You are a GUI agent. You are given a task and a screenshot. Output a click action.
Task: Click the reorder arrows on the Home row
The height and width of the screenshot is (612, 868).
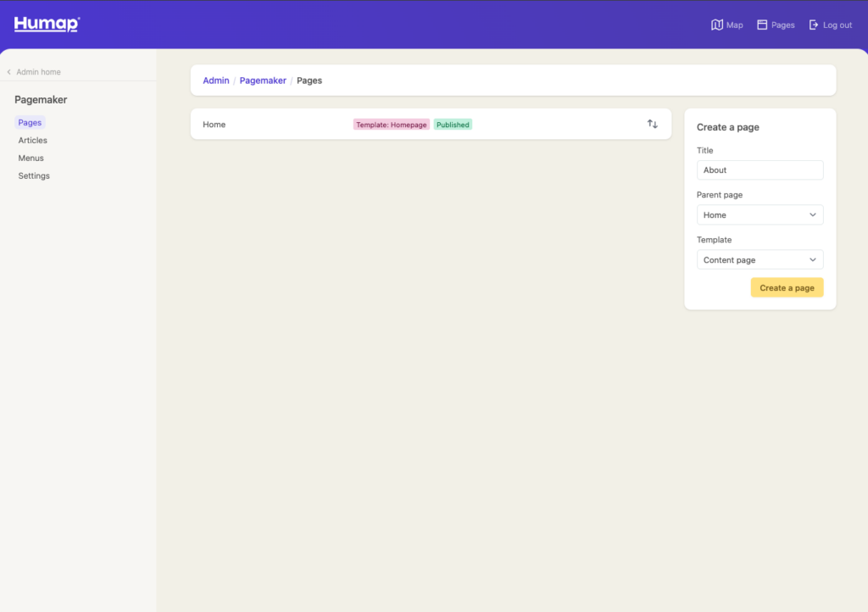tap(652, 124)
